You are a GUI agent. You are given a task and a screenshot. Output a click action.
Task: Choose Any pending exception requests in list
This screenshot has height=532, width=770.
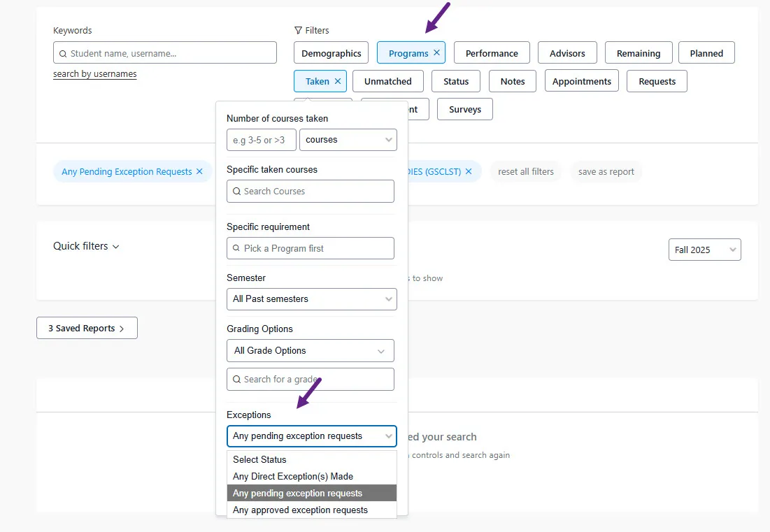tap(311, 493)
